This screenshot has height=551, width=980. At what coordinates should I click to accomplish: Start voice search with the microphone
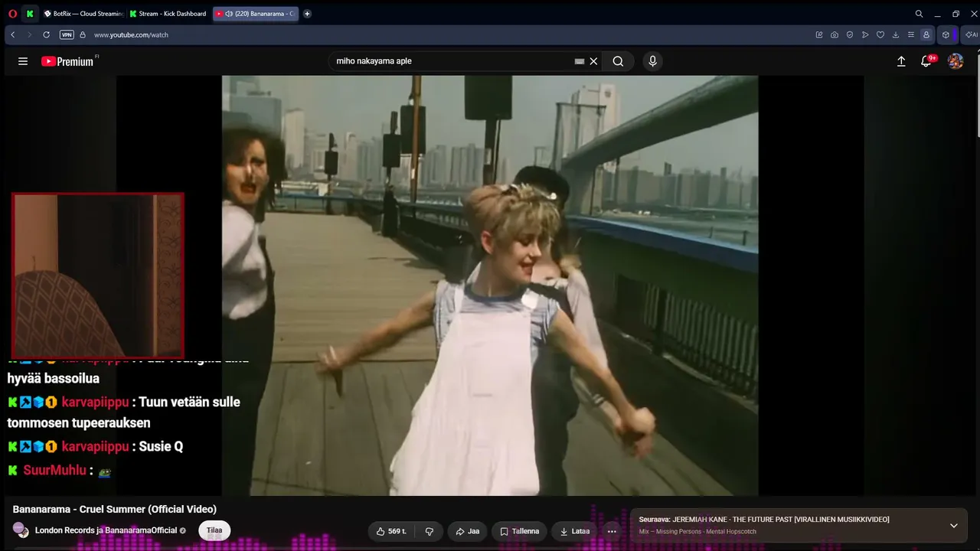[652, 61]
